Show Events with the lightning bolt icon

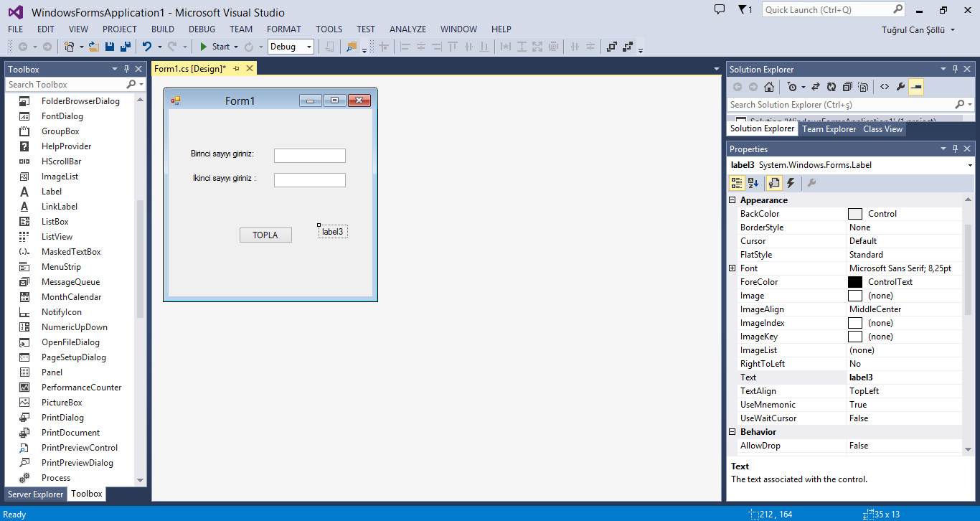[x=790, y=183]
